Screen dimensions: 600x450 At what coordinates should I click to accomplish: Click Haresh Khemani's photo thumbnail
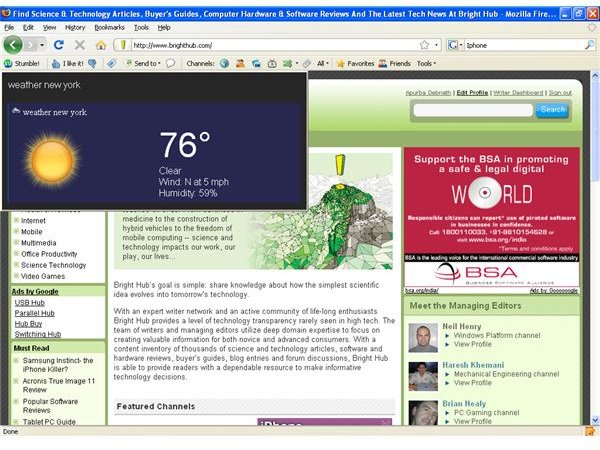(423, 376)
